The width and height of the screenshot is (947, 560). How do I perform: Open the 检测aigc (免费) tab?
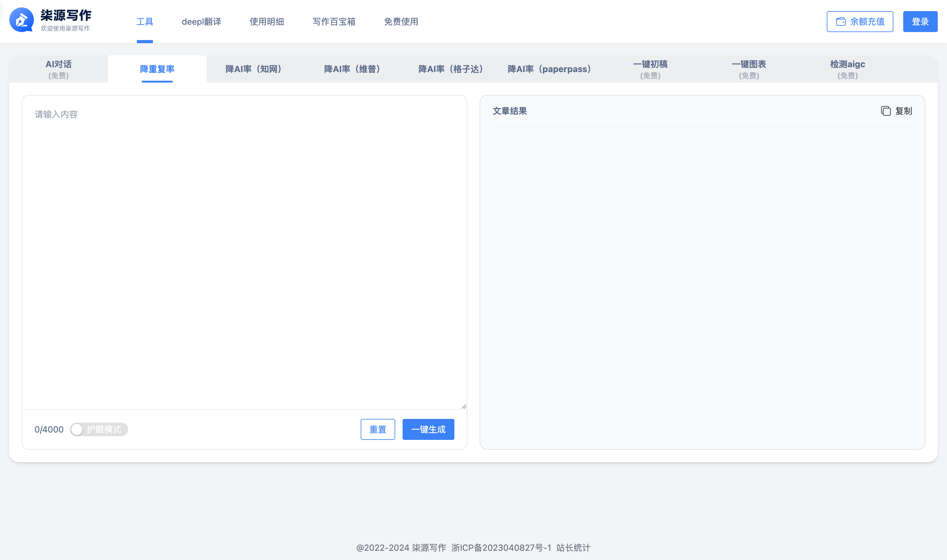(848, 69)
